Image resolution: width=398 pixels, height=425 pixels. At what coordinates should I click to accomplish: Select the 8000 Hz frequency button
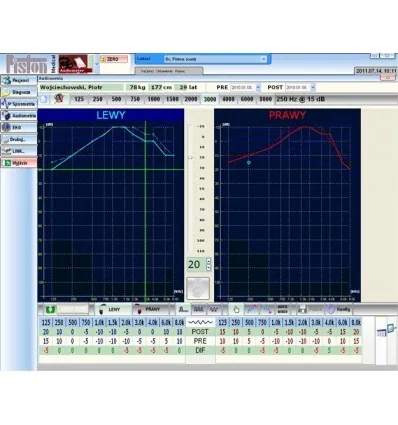coord(266,99)
